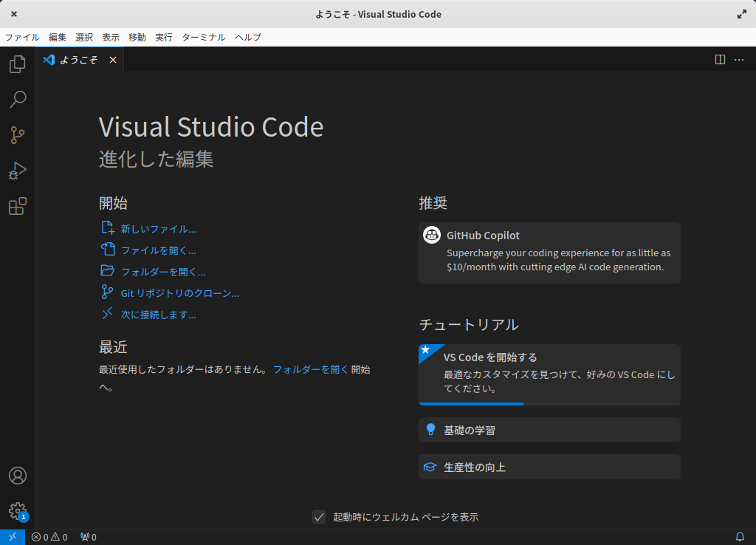Click the graduation cap icon on 生産性の向上
756x545 pixels.
(x=430, y=467)
